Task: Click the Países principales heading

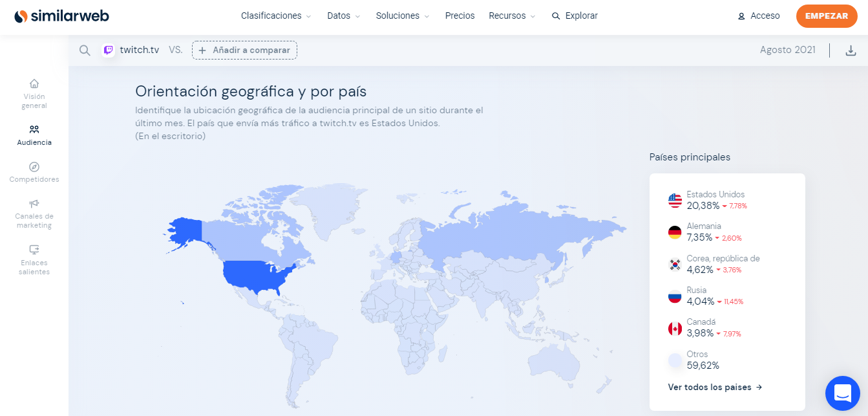Action: tap(690, 157)
